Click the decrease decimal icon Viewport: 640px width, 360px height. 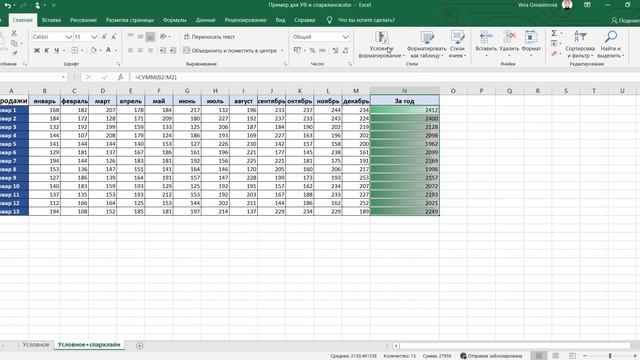click(x=345, y=50)
